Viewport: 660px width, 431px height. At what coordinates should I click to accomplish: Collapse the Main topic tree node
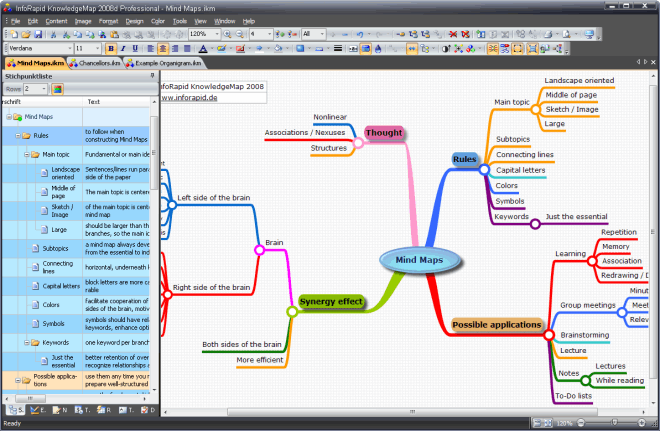click(26, 154)
